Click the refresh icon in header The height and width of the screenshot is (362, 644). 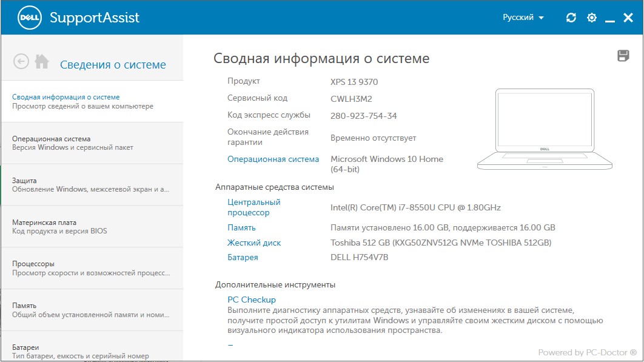click(x=571, y=17)
